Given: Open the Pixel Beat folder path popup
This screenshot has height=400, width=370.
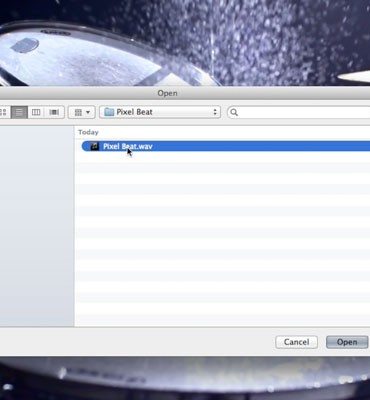Looking at the screenshot, I should tap(160, 112).
